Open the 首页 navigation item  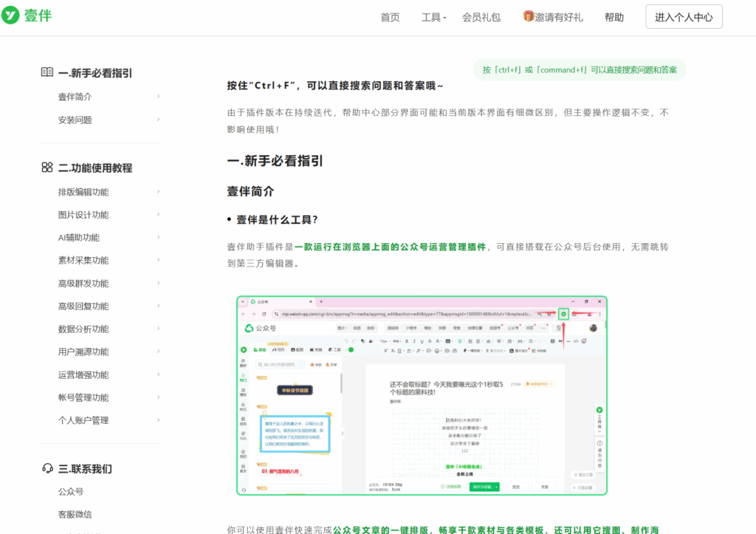[x=390, y=18]
